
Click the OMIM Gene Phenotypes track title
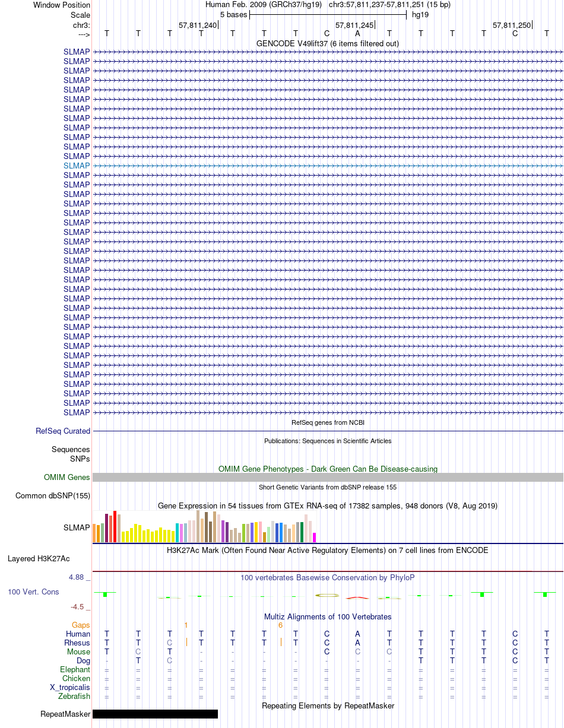click(328, 469)
